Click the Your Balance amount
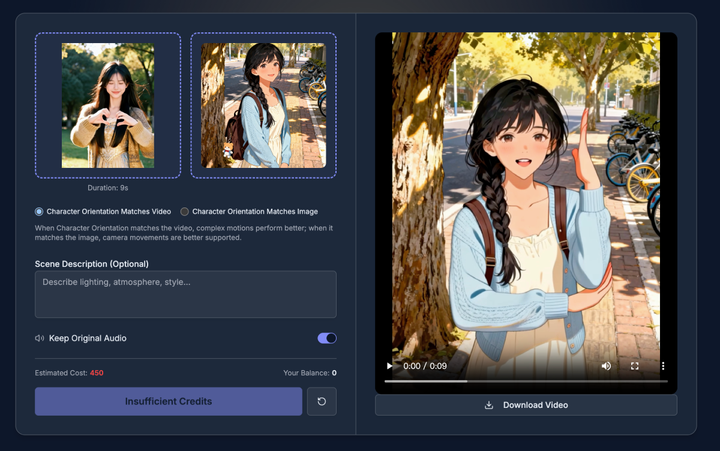720x451 pixels. point(333,373)
